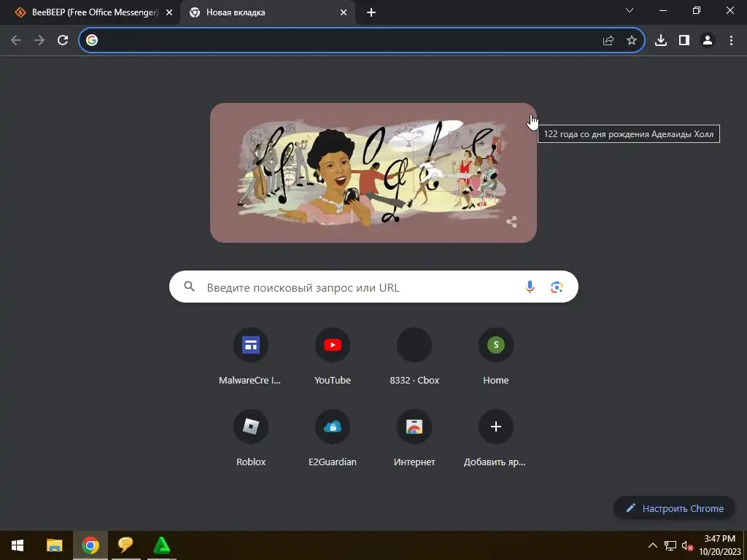Open the Roblox shortcut

pyautogui.click(x=251, y=438)
